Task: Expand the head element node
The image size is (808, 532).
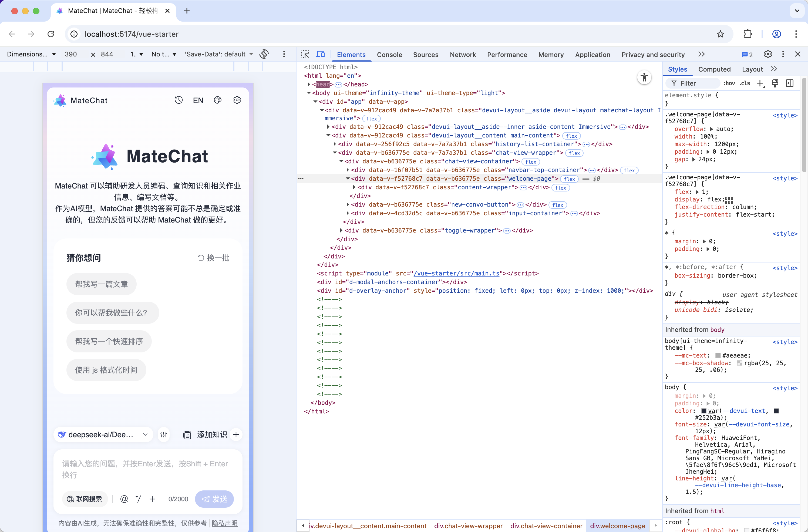Action: coord(309,84)
